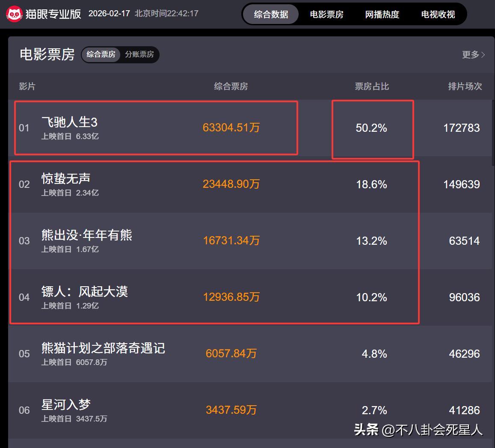Toggle to 分账票房 view
495x448 pixels.
click(139, 54)
